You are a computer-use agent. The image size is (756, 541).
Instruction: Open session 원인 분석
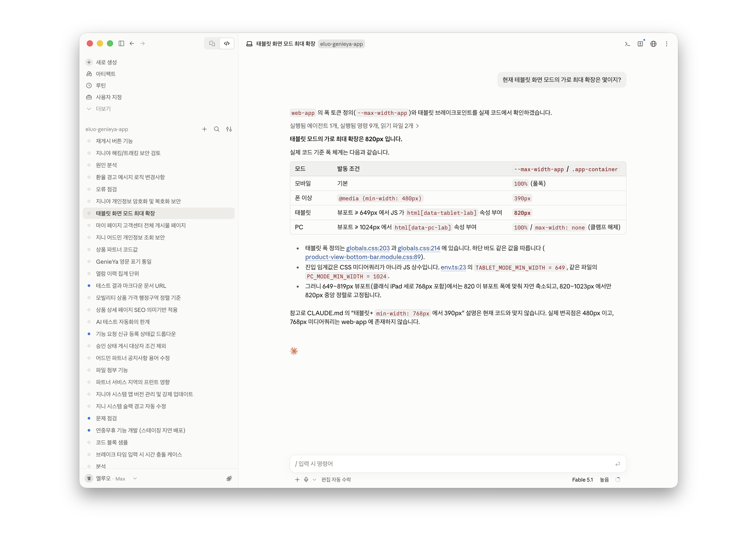point(158,165)
